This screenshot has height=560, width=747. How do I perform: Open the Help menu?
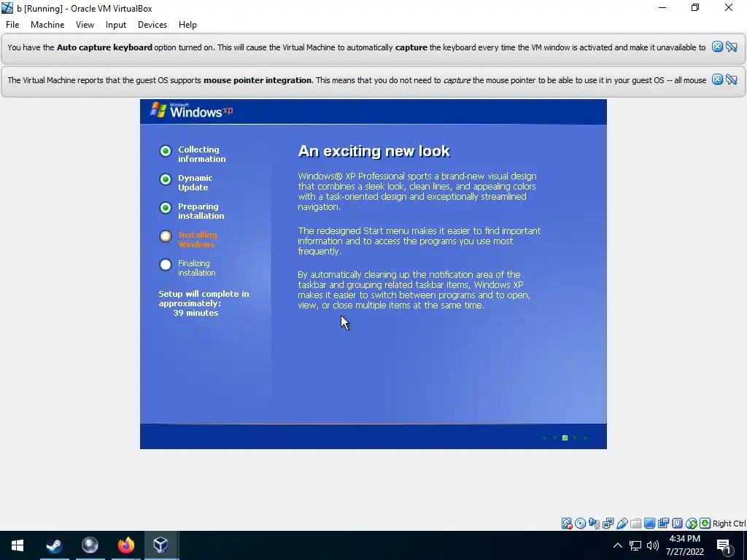click(187, 25)
